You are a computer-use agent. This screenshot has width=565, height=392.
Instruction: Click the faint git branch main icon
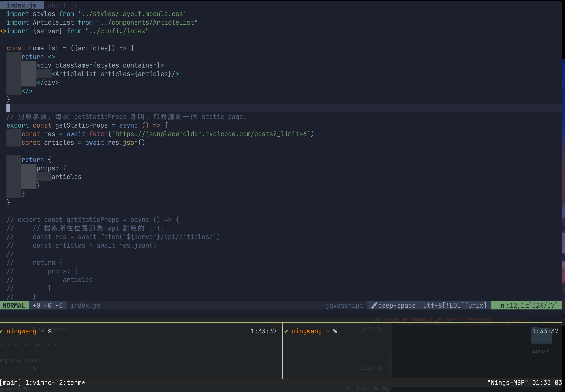[x=358, y=389]
